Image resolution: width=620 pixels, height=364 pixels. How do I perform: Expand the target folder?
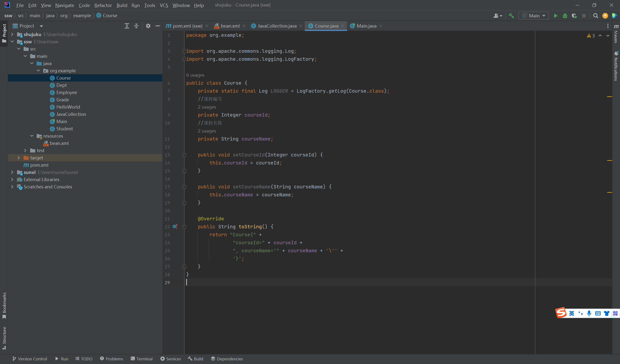point(19,158)
